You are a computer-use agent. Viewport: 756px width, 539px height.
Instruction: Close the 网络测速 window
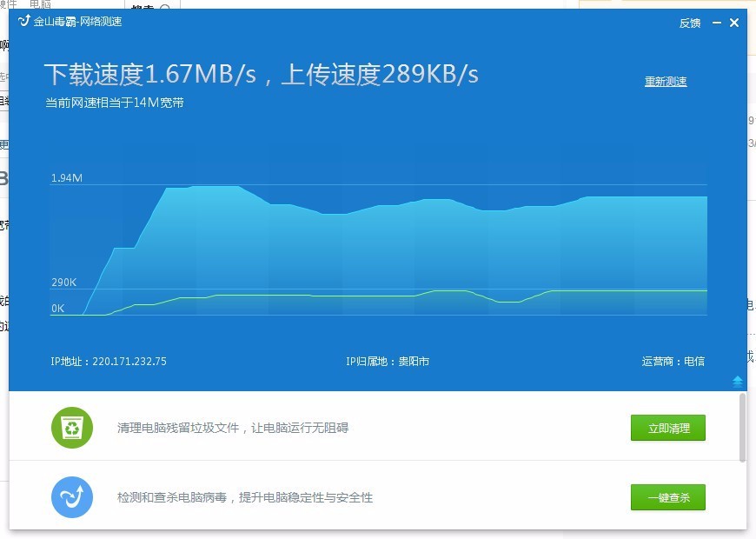[x=733, y=23]
